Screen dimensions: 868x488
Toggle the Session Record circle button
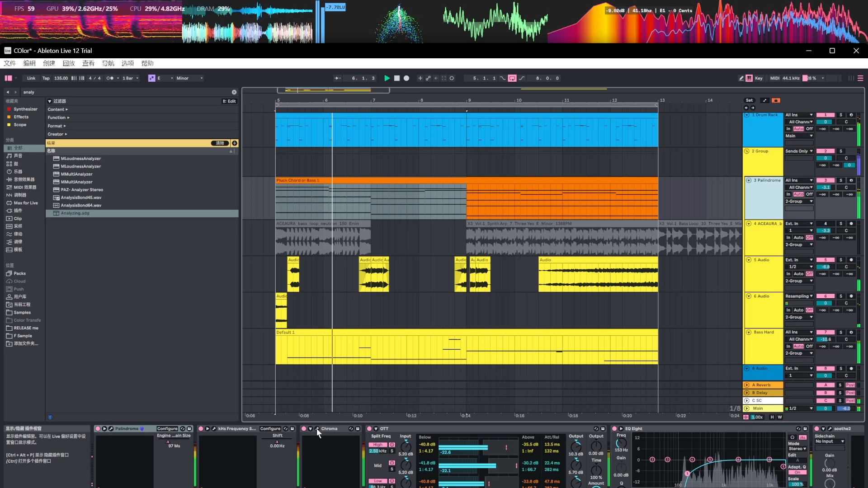452,78
